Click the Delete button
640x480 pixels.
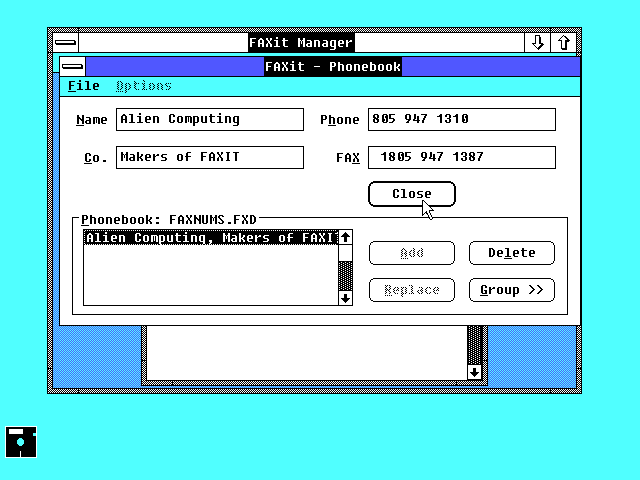[512, 253]
